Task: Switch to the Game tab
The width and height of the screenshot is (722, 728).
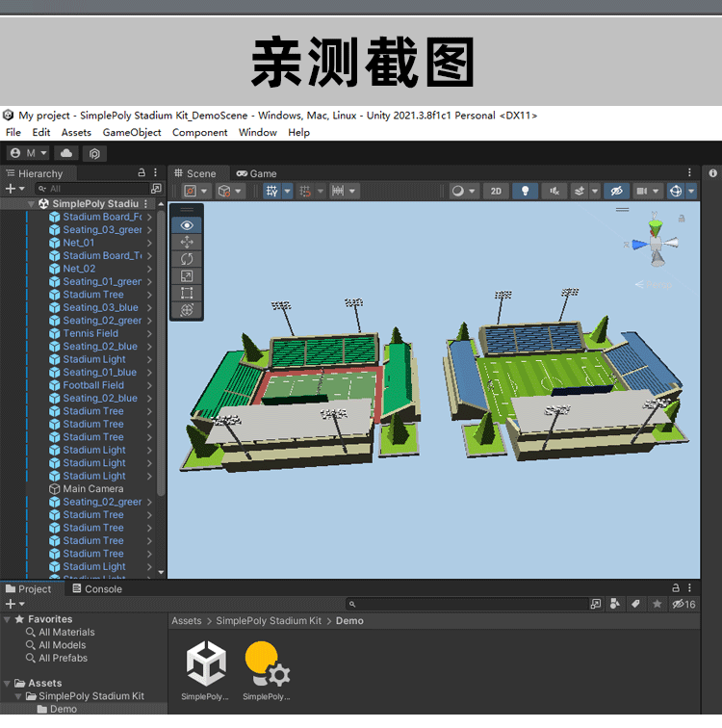Action: [256, 173]
